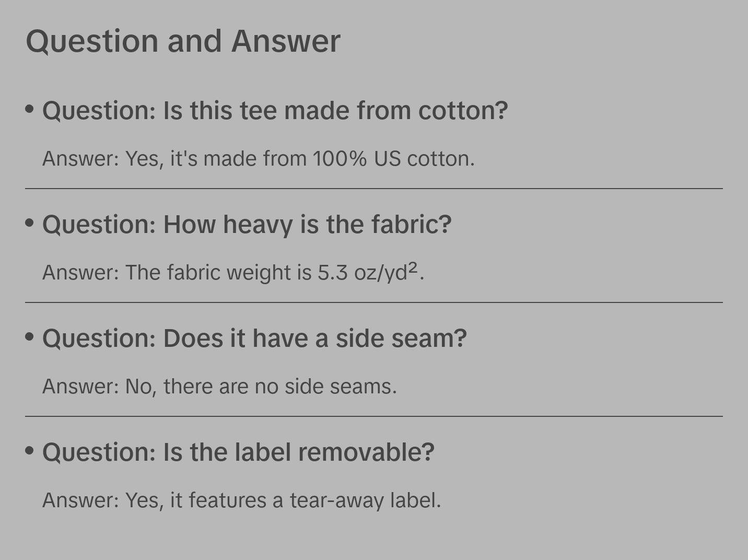Select the question about cotton tee material
This screenshot has height=560, width=748.
(275, 111)
